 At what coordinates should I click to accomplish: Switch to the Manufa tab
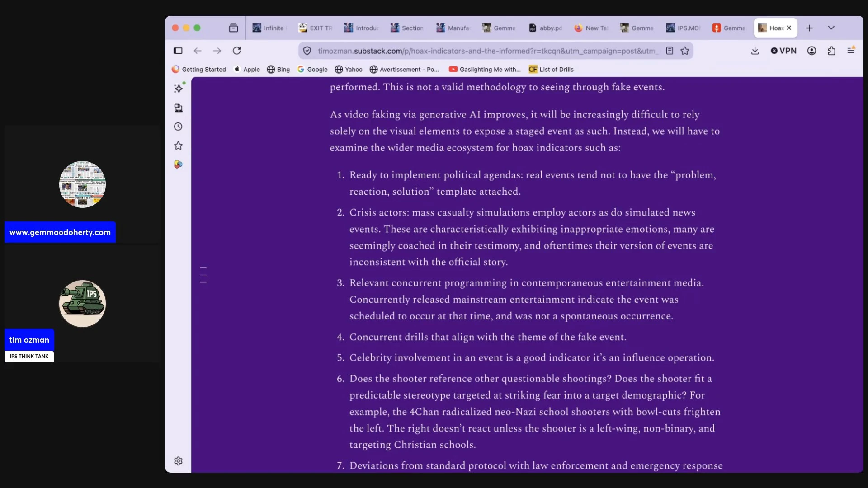pyautogui.click(x=453, y=28)
